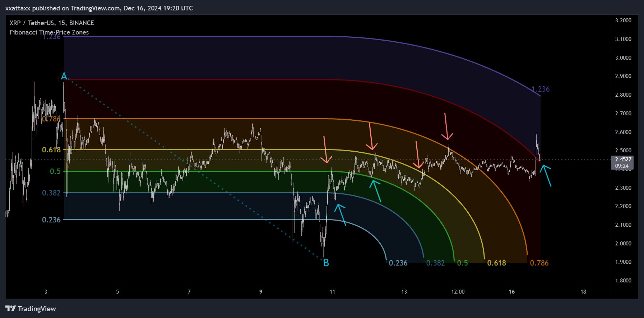Image resolution: width=644 pixels, height=318 pixels.
Task: Click the date label 16 on the time axis
Action: click(512, 292)
